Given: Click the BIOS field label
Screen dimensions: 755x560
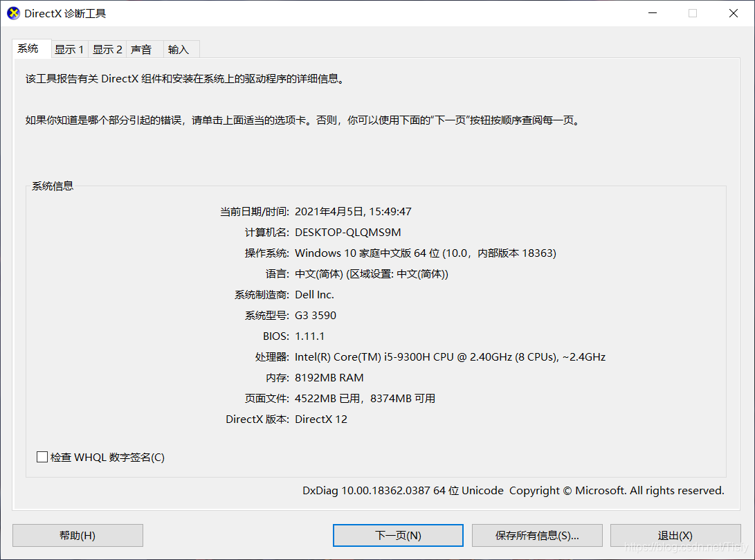Looking at the screenshot, I should click(x=276, y=336).
